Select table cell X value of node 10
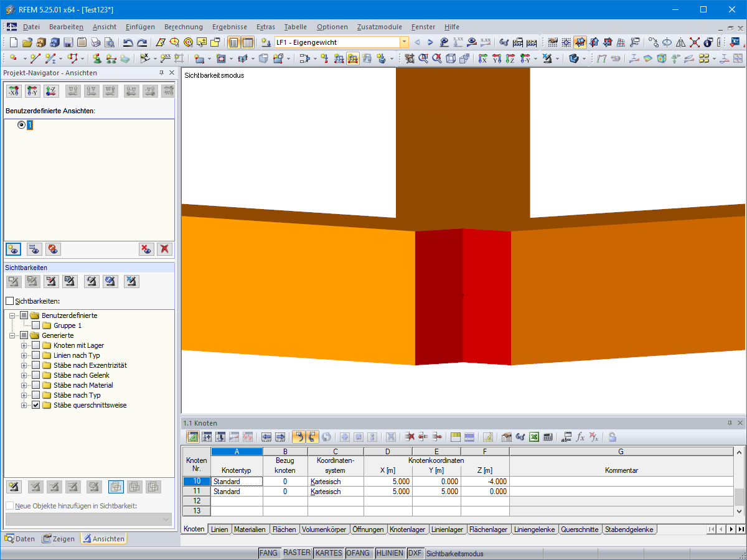Viewport: 747px width, 560px height. point(388,482)
